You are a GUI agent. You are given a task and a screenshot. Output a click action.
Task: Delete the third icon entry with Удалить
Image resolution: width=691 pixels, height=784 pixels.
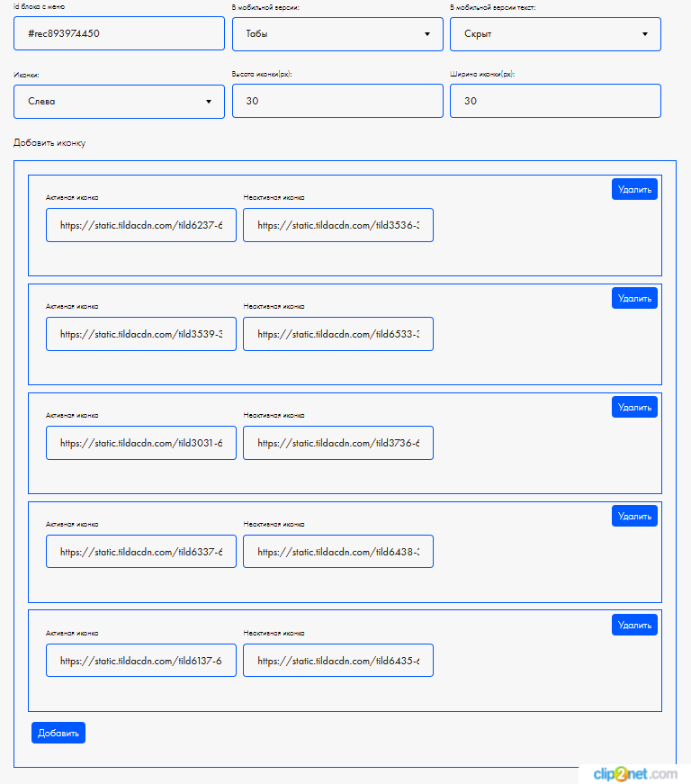coord(634,407)
